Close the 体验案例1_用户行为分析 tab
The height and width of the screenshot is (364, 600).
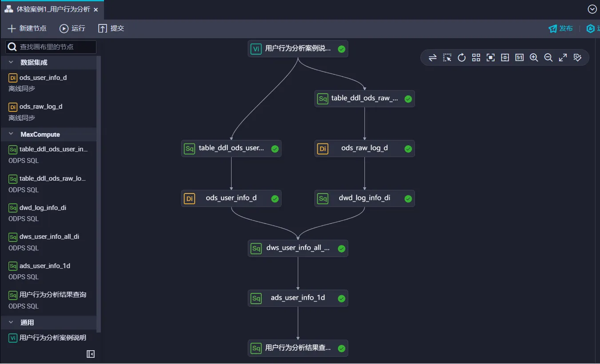click(x=96, y=10)
